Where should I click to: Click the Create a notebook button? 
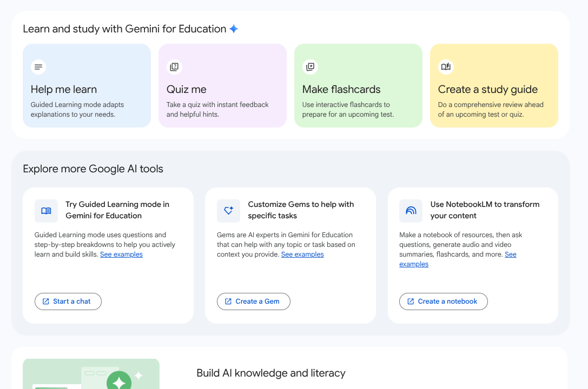[443, 301]
